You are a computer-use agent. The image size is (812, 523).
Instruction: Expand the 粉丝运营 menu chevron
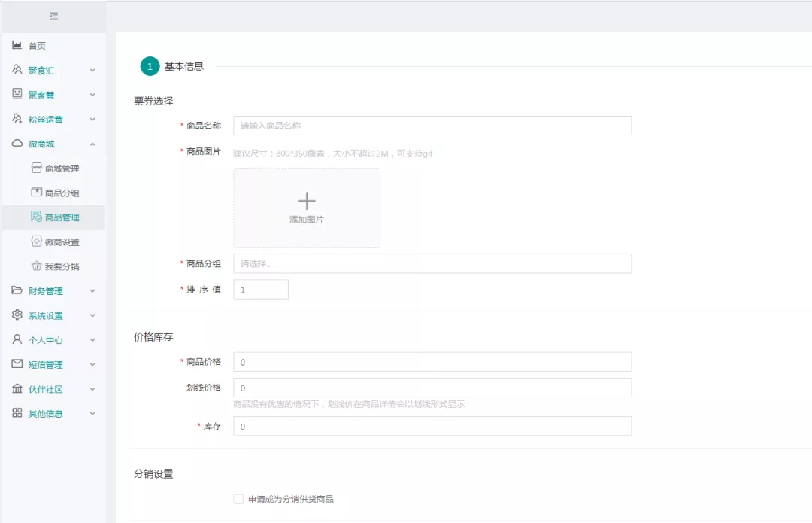click(92, 119)
